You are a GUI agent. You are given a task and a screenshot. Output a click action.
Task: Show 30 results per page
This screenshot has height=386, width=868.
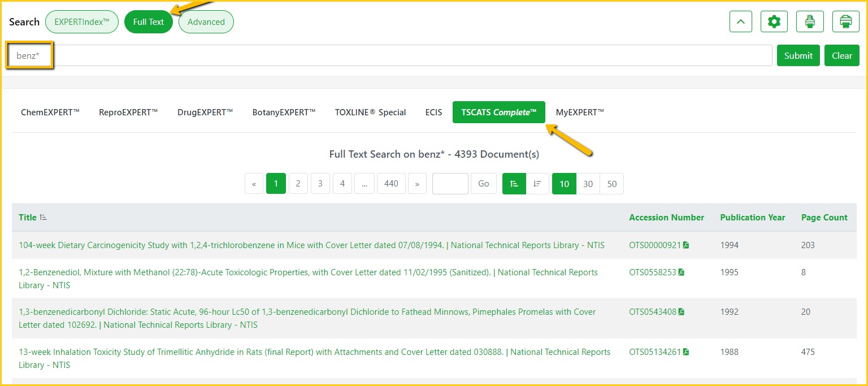[588, 184]
